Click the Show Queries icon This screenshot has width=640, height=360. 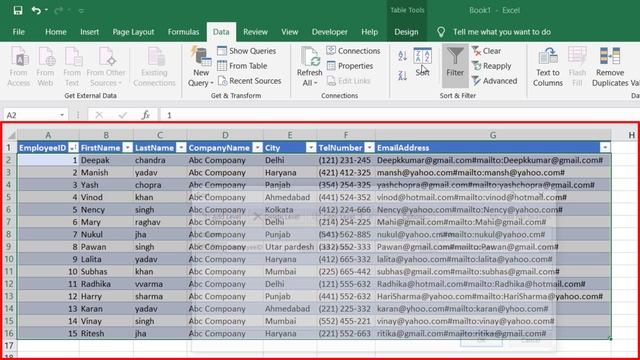point(222,51)
